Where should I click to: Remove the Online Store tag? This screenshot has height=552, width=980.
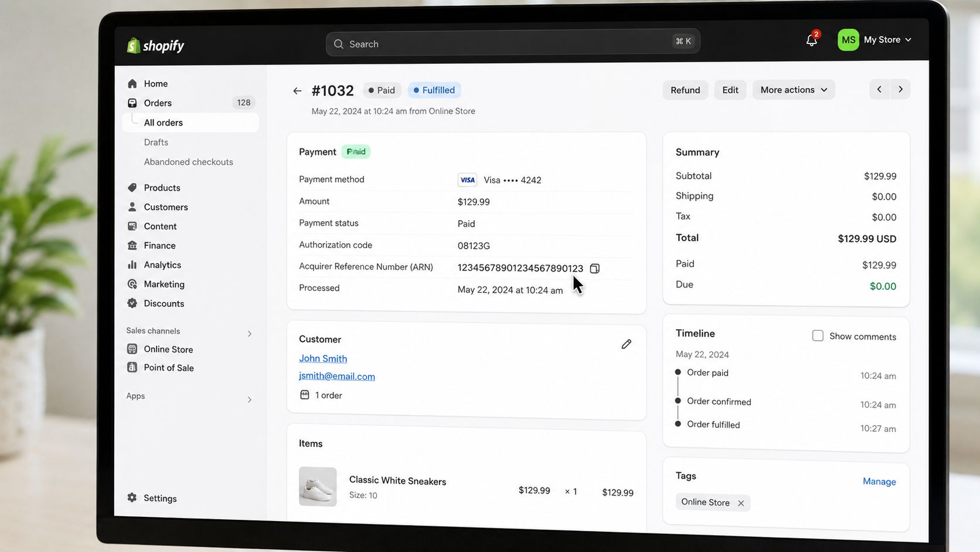741,503
